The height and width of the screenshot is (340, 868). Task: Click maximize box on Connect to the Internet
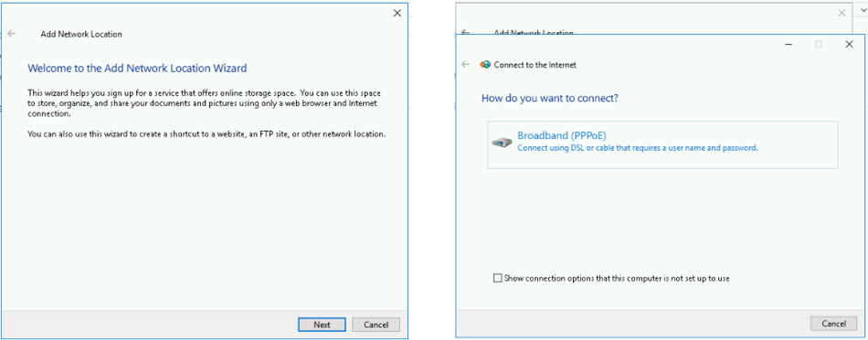click(818, 45)
